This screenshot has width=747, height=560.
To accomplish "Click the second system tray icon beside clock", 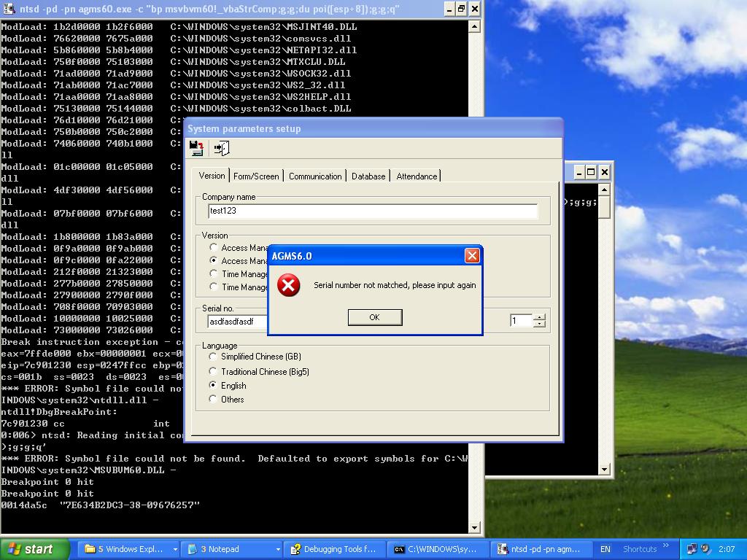I will 705,549.
